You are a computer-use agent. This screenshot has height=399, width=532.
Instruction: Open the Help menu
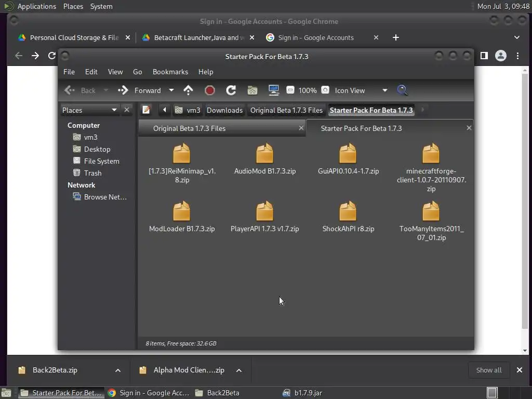coord(206,72)
